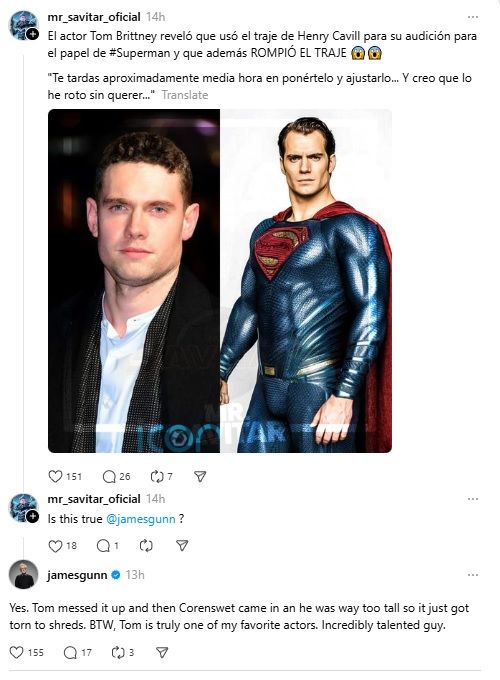Open the attached Superman comparison image
This screenshot has width=500, height=680.
(220, 281)
